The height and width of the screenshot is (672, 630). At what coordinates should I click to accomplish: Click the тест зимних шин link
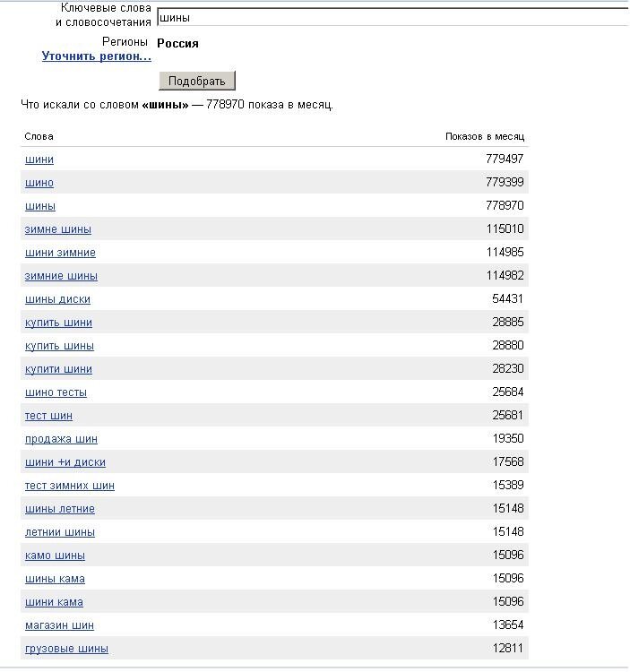70,486
